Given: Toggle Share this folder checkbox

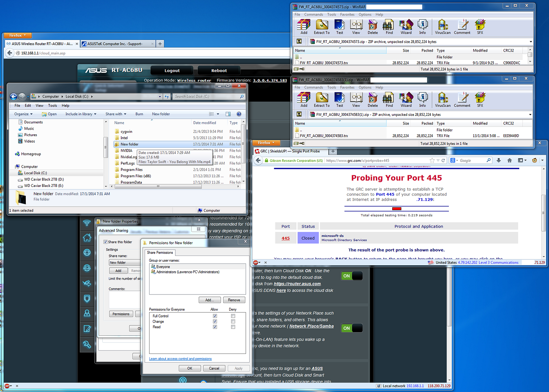Looking at the screenshot, I should 105,242.
